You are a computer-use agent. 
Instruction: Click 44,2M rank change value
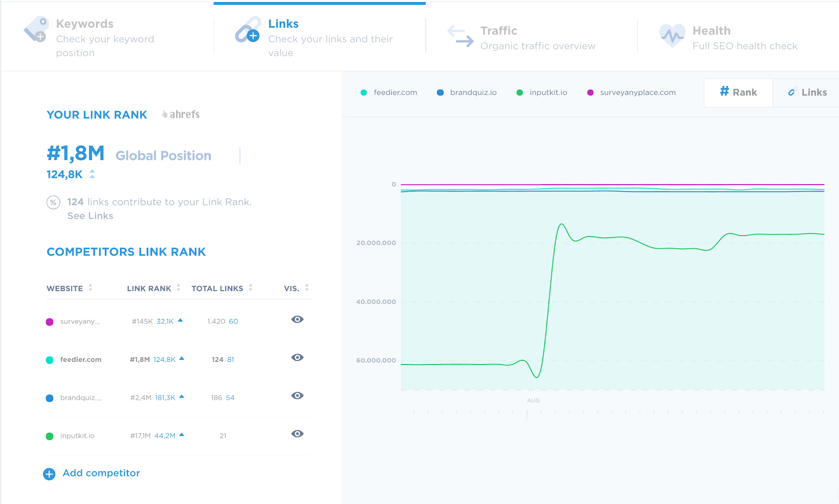165,436
